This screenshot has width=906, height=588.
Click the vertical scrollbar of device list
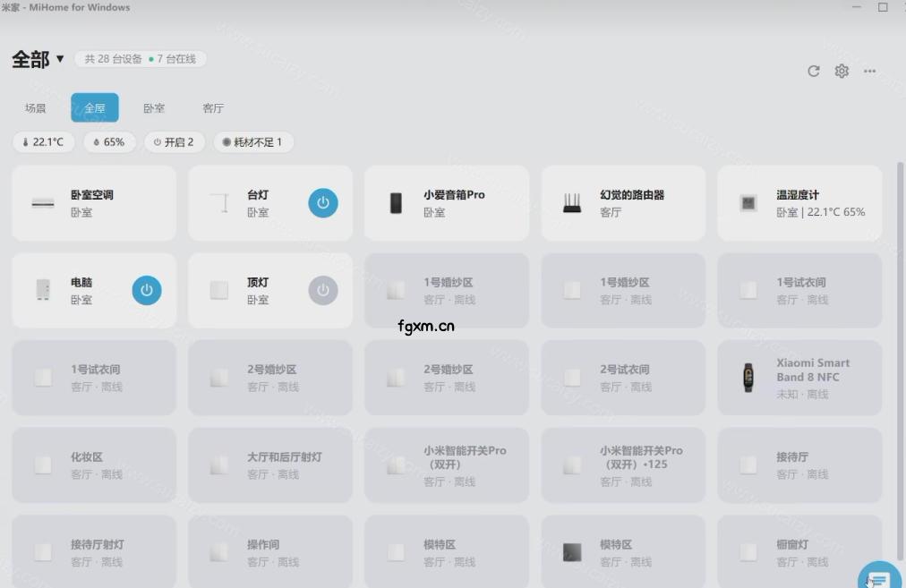(901, 361)
